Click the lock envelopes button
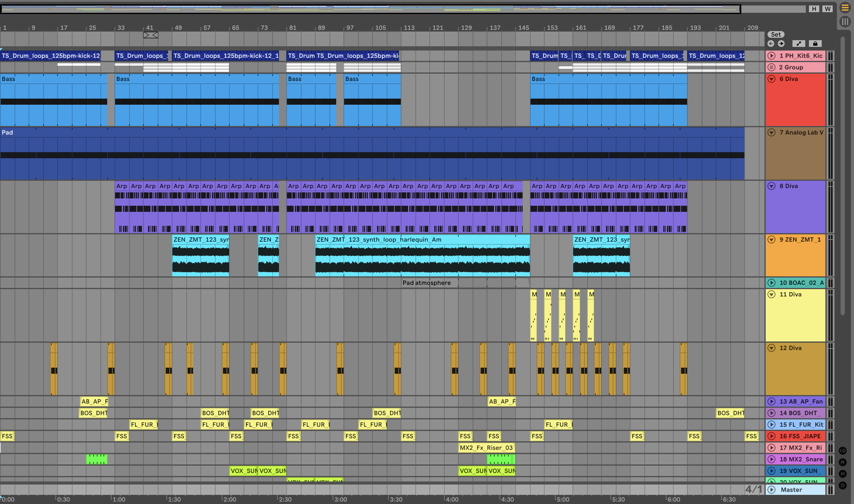The image size is (854, 504). click(815, 44)
